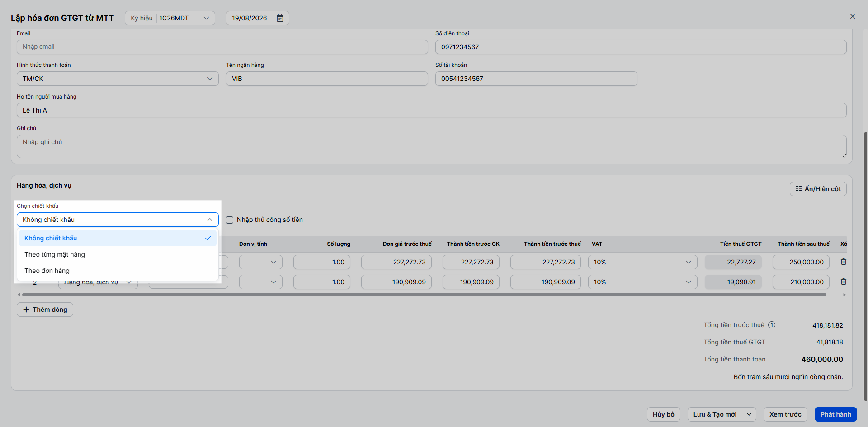Viewport: 868px width, 427px height.
Task: Click the Số lượng column header
Action: tap(339, 244)
